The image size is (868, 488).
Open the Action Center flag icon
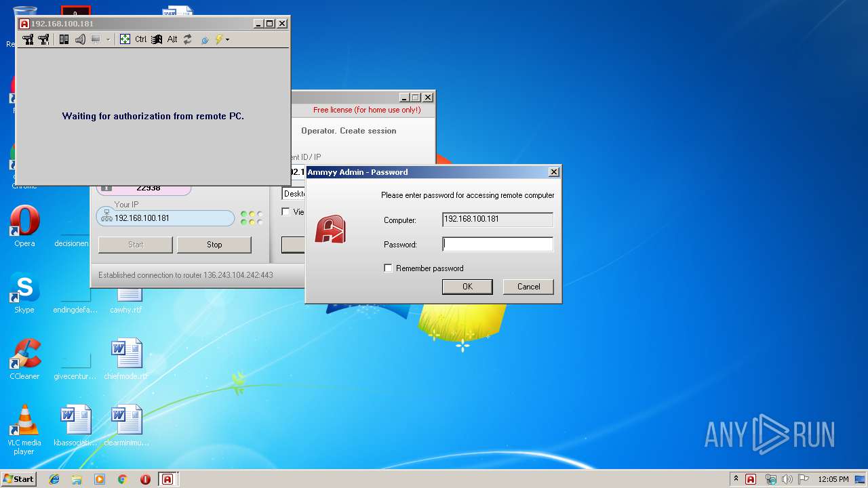click(804, 479)
